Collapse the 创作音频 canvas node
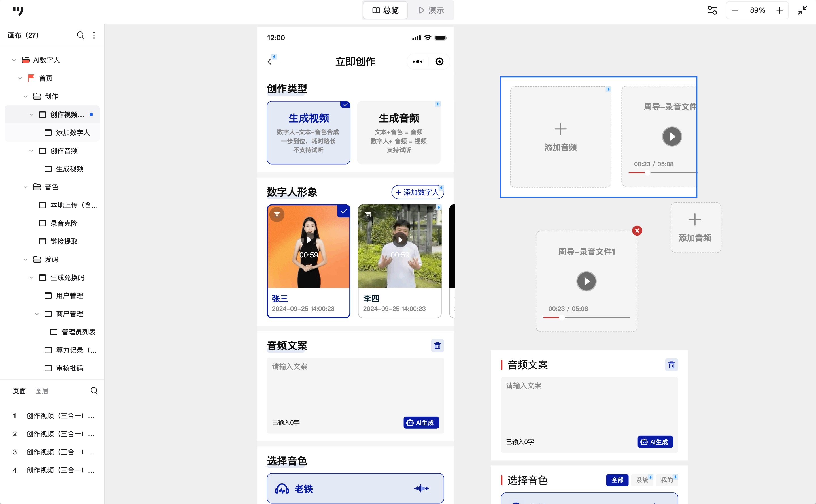 [31, 151]
